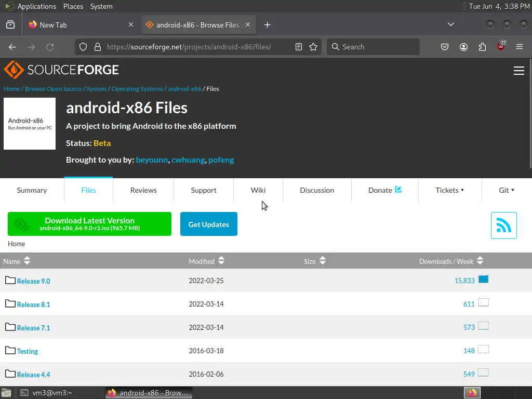Screen dimensions: 532x399
Task: Open the extensions puzzle icon
Action: [482, 47]
